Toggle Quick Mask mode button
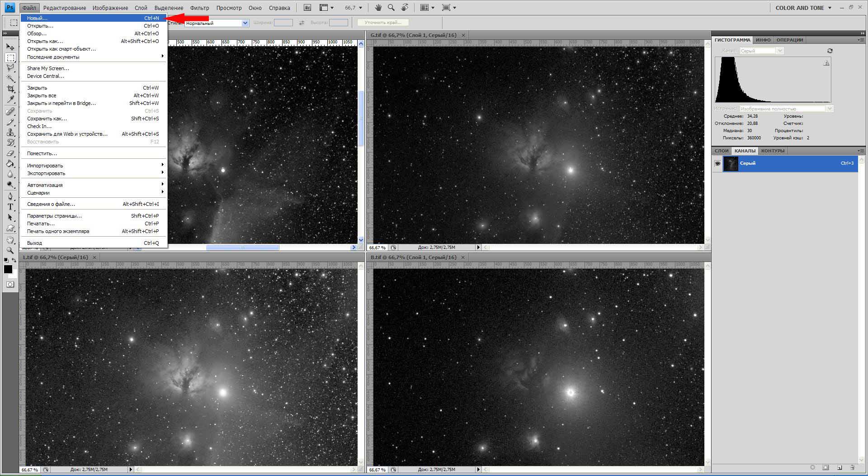Screen dimensions: 868x476 tap(10, 285)
